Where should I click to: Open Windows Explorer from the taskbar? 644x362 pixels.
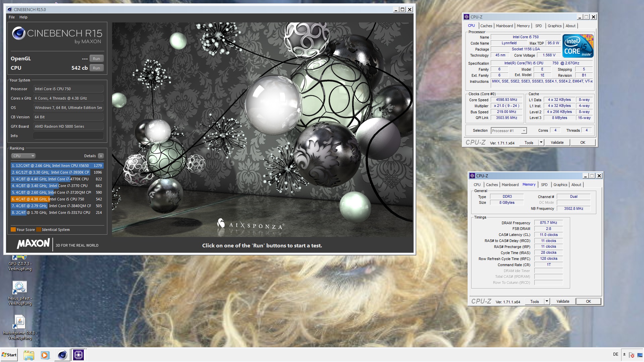[29, 355]
